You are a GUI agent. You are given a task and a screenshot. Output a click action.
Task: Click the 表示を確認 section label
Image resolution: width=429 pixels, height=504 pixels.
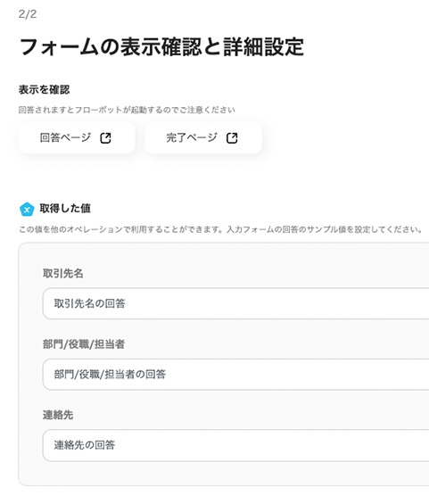pyautogui.click(x=44, y=89)
